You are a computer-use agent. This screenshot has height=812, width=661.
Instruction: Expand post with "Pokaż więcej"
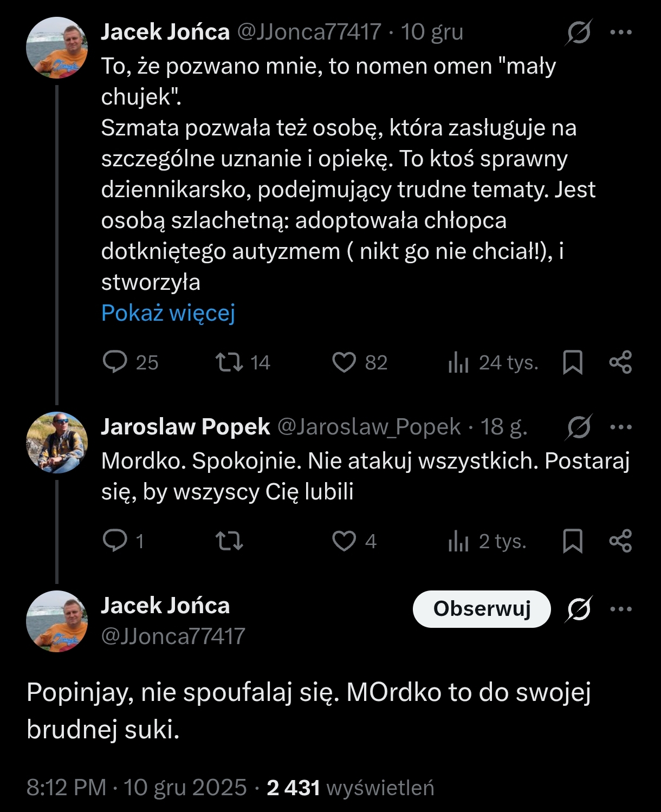pyautogui.click(x=168, y=313)
